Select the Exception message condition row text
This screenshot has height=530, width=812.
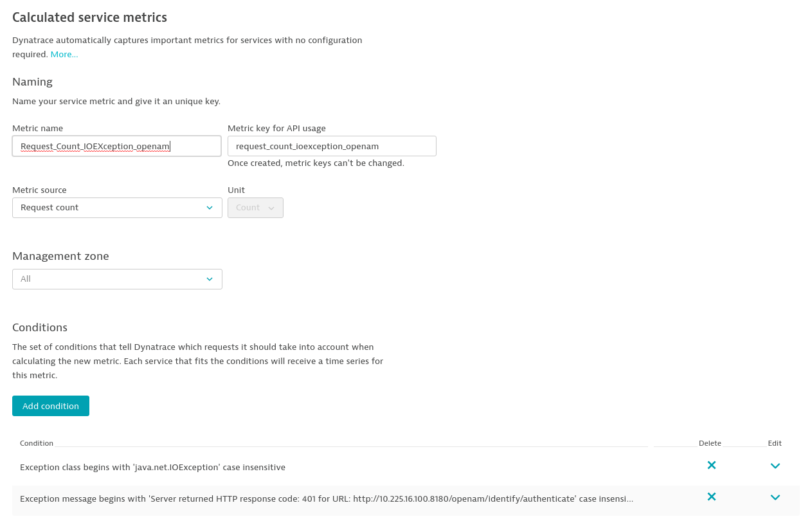326,499
